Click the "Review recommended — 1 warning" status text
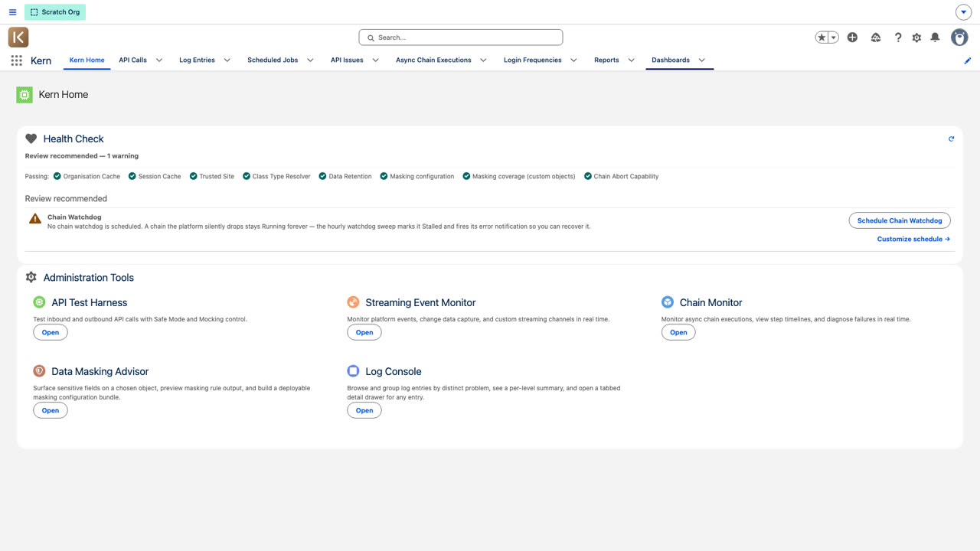The height and width of the screenshot is (551, 980). [x=82, y=156]
